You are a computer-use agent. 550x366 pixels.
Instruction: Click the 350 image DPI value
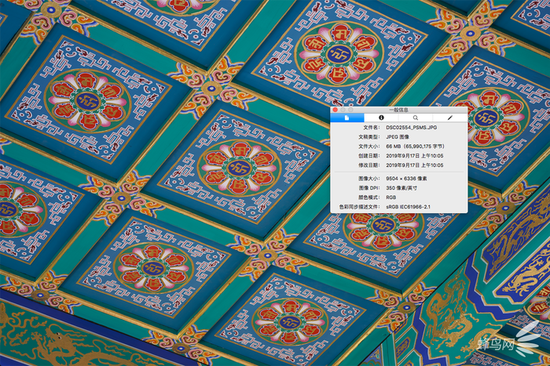401,188
